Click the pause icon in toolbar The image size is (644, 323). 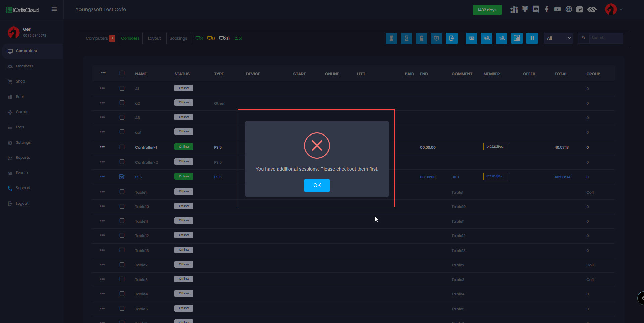point(532,38)
